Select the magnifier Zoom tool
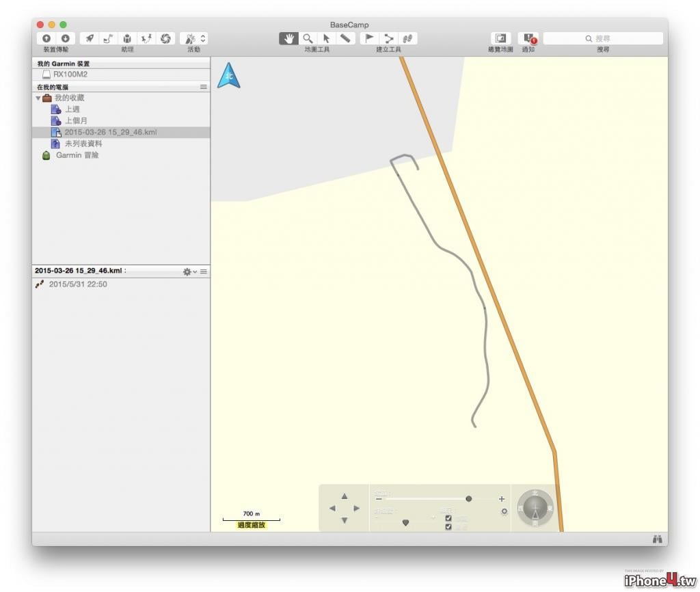This screenshot has width=700, height=592. [308, 38]
